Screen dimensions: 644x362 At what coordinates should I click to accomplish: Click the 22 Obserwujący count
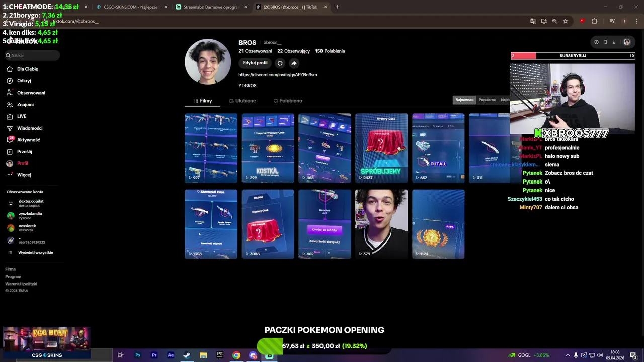294,51
